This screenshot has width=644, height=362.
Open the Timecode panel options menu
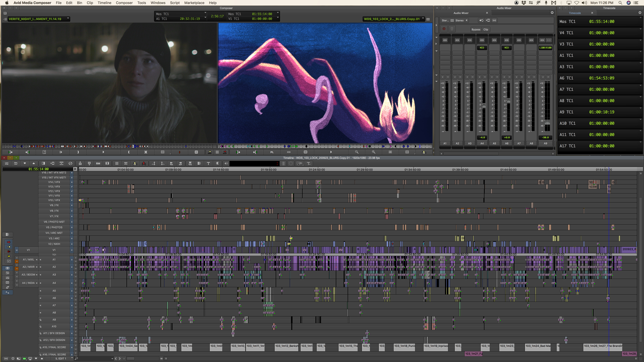pos(640,13)
